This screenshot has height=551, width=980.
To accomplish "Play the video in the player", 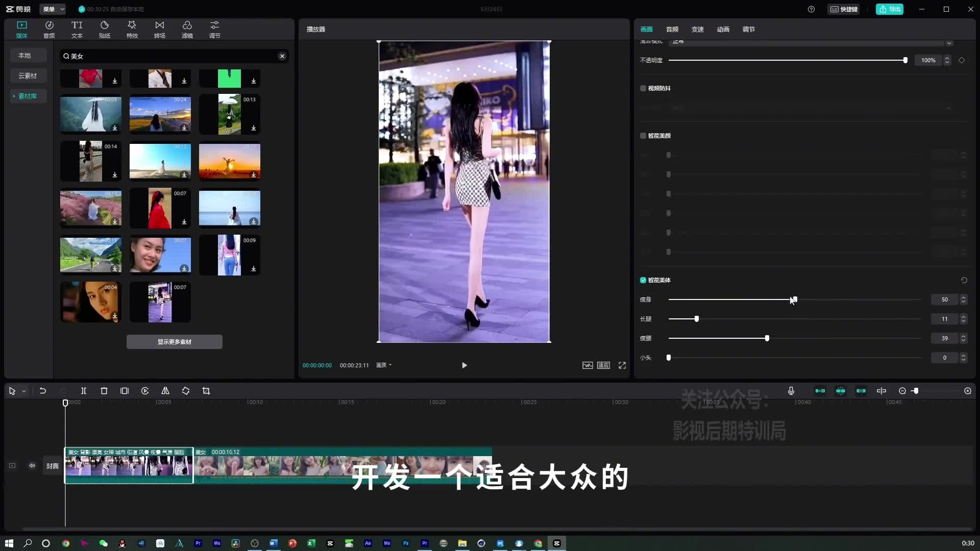I will coord(464,365).
